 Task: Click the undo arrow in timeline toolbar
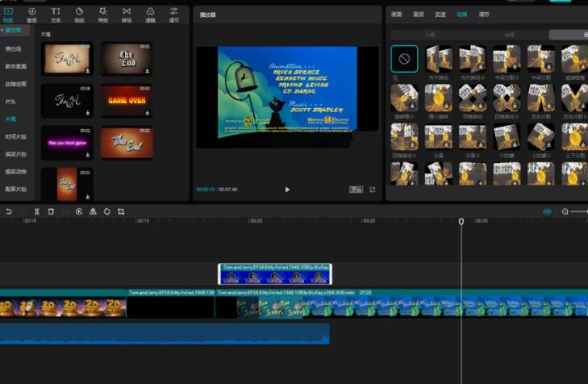pyautogui.click(x=8, y=211)
